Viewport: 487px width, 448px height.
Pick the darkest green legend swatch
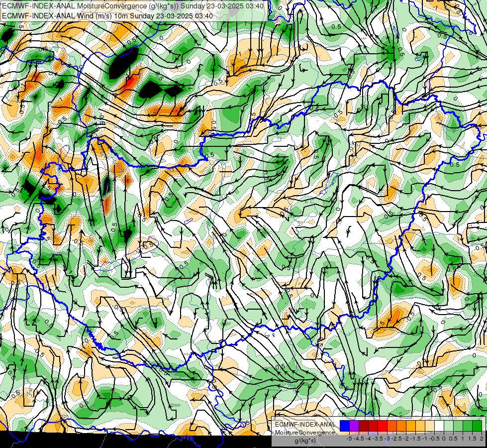477,426
